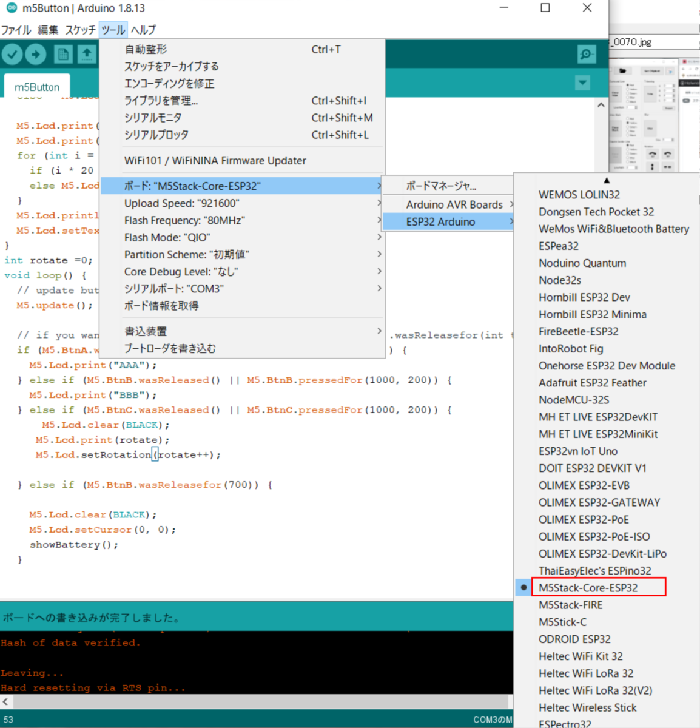Choose エンコーディングを修正 menu entry
700x728 pixels.
pyautogui.click(x=242, y=84)
